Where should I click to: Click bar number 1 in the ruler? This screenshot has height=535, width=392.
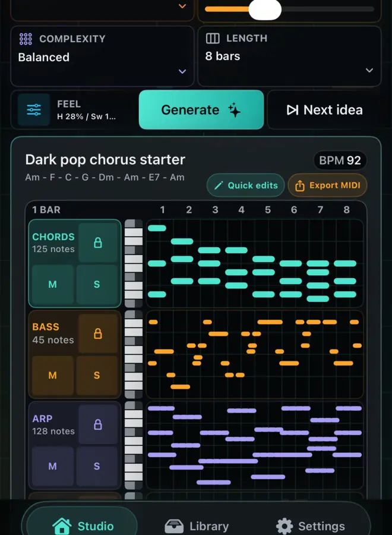163,209
